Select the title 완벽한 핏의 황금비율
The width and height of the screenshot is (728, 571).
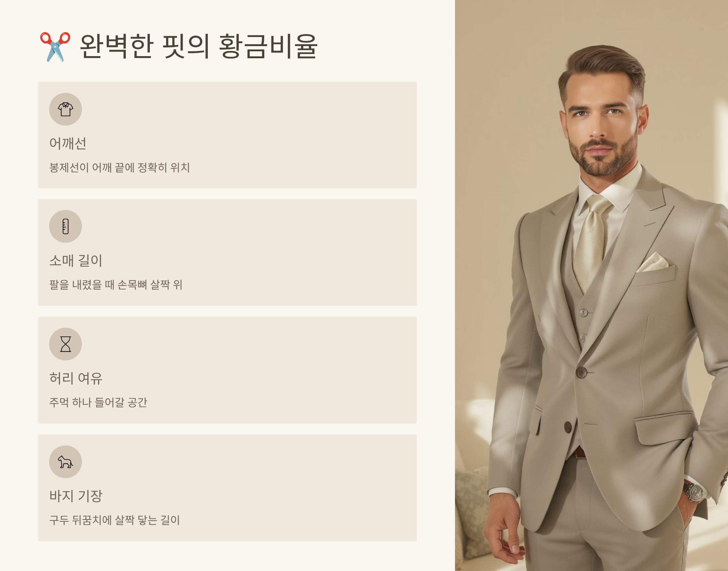(x=199, y=46)
